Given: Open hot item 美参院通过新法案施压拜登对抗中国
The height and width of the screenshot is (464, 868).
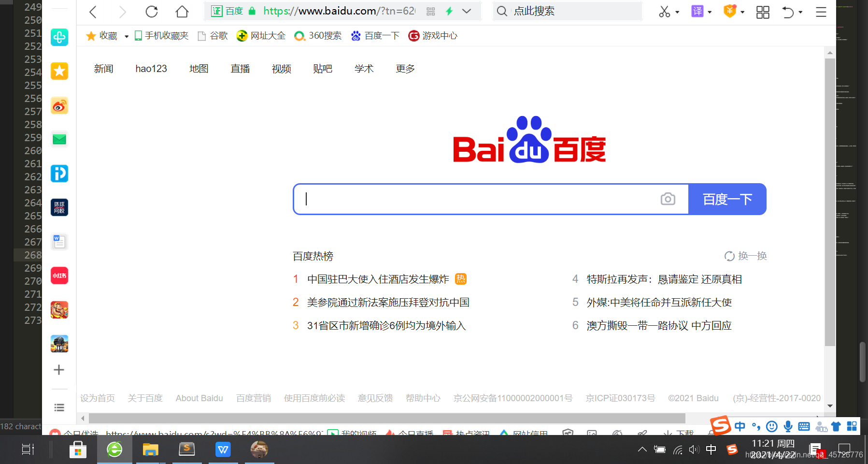Looking at the screenshot, I should (388, 303).
